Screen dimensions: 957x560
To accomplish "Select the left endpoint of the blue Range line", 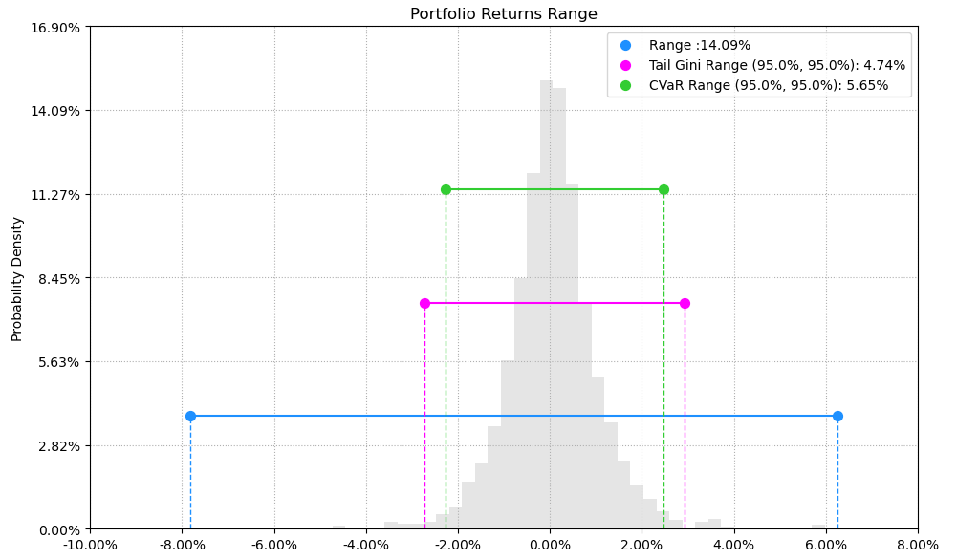I will point(190,416).
